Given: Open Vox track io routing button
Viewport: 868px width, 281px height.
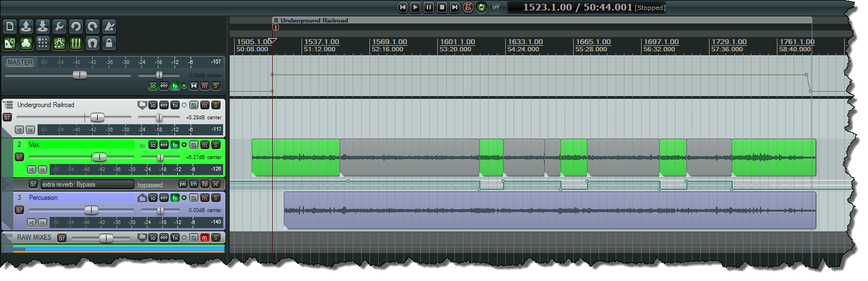Looking at the screenshot, I should [153, 145].
